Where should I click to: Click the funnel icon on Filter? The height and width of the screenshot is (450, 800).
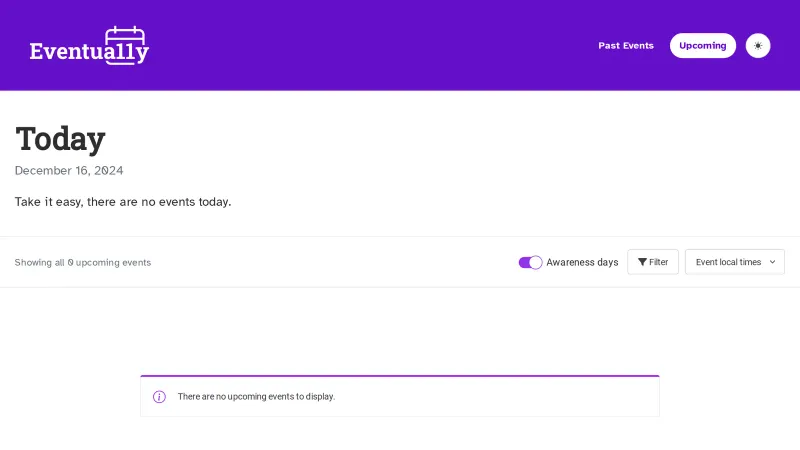click(642, 262)
